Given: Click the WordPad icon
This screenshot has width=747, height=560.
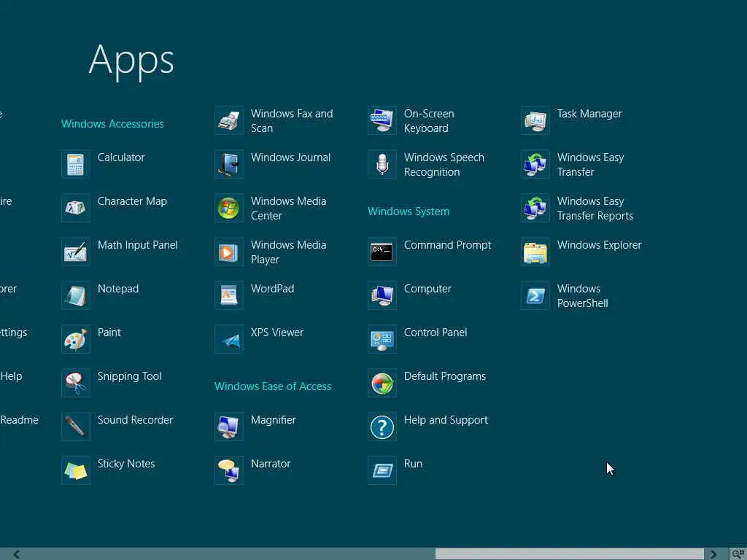Looking at the screenshot, I should click(229, 296).
